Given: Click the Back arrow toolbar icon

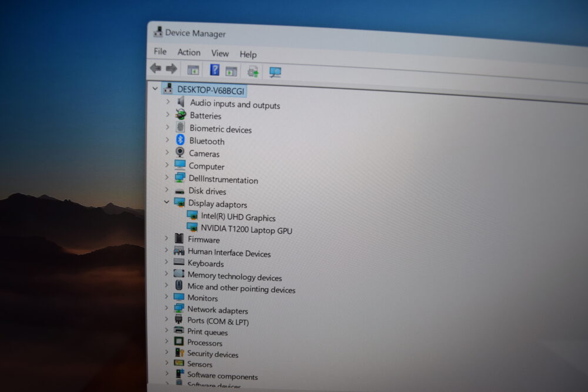Looking at the screenshot, I should (156, 68).
